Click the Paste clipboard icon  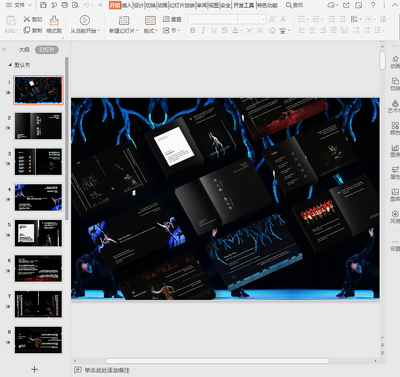coord(11,21)
